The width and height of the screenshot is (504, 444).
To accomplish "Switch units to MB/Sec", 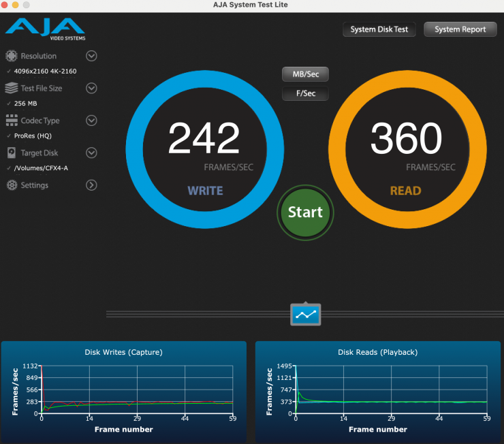I will coord(305,74).
